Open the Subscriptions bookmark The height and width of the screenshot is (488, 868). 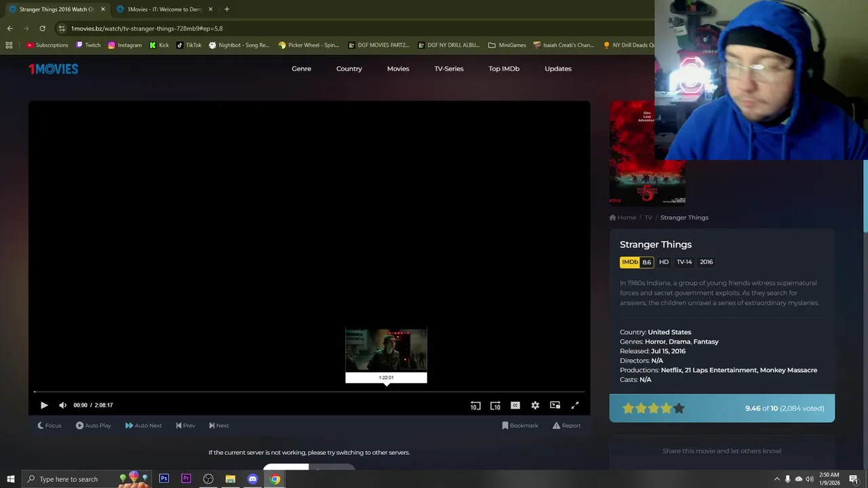pos(47,45)
